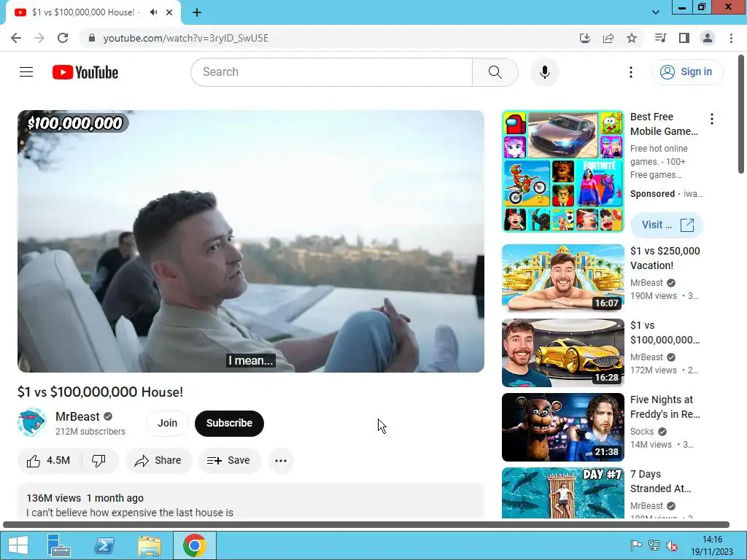Expand the video description box
This screenshot has height=560, width=747.
[x=251, y=502]
